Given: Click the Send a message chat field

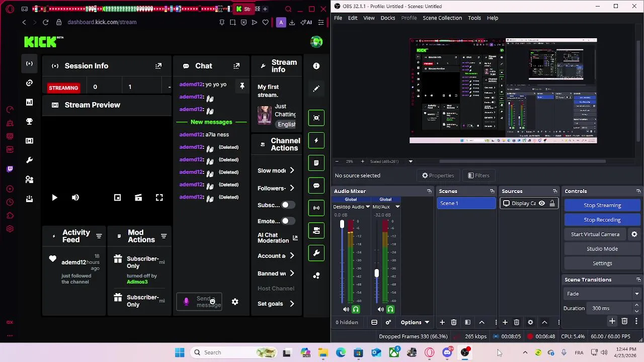Looking at the screenshot, I should (x=199, y=302).
